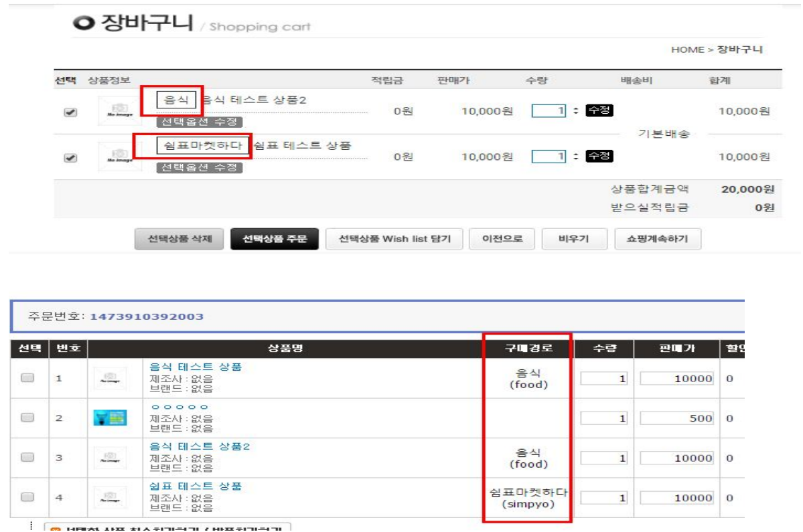
Task: Empty the cart with the 비우기 button
Action: tap(574, 239)
